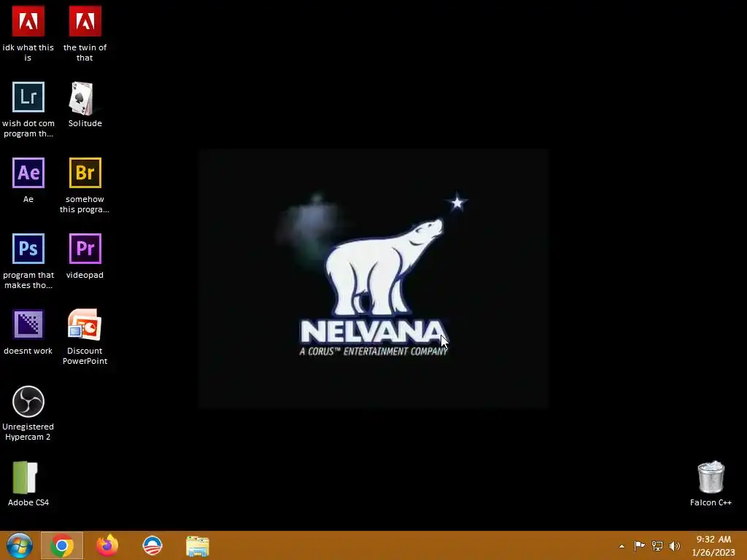The height and width of the screenshot is (560, 747).
Task: Open the clock showing 9:32 AM
Action: click(x=713, y=539)
